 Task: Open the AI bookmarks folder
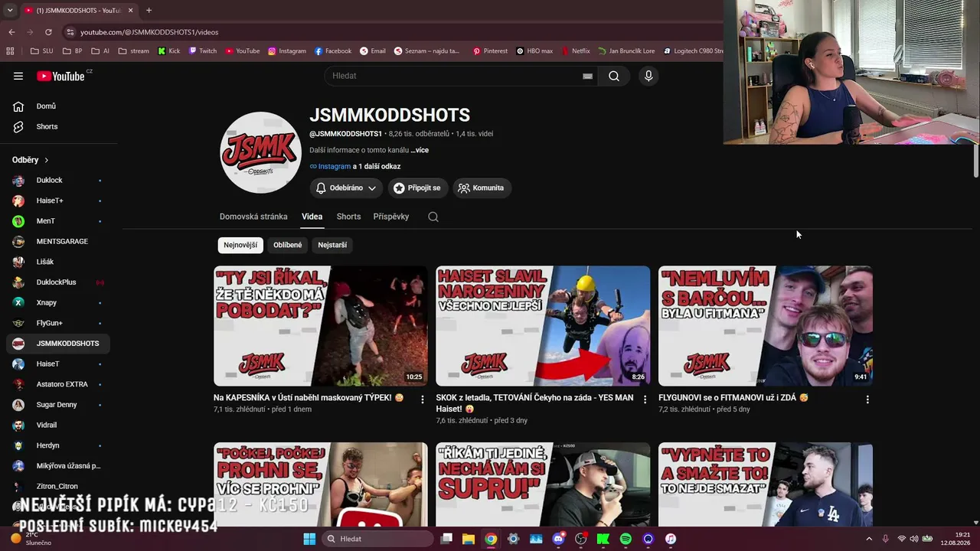(x=100, y=51)
